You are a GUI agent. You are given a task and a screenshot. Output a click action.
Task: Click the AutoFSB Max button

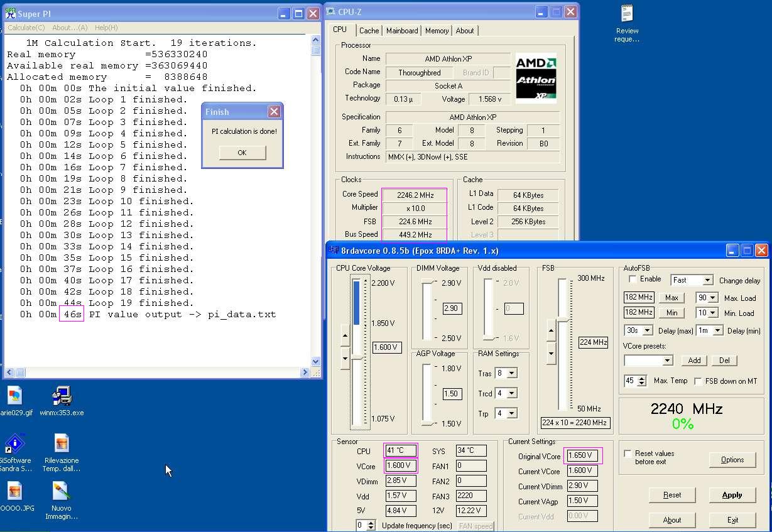point(671,298)
